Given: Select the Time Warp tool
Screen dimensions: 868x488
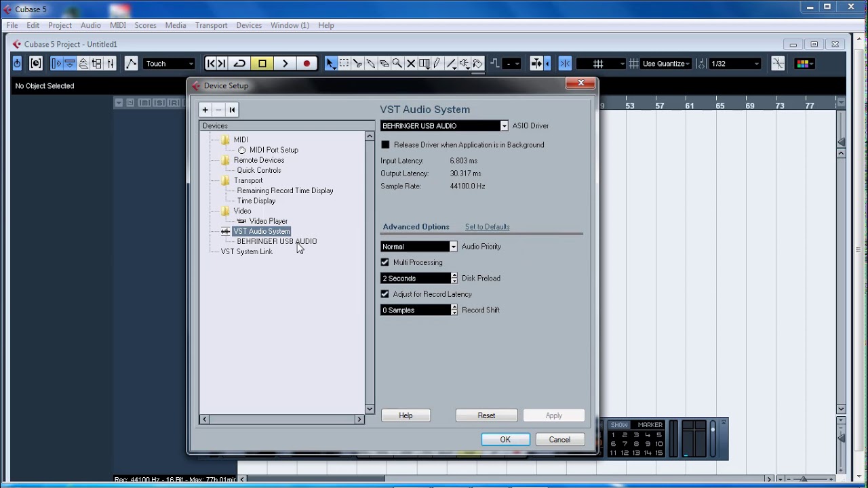Looking at the screenshot, I should [x=424, y=64].
